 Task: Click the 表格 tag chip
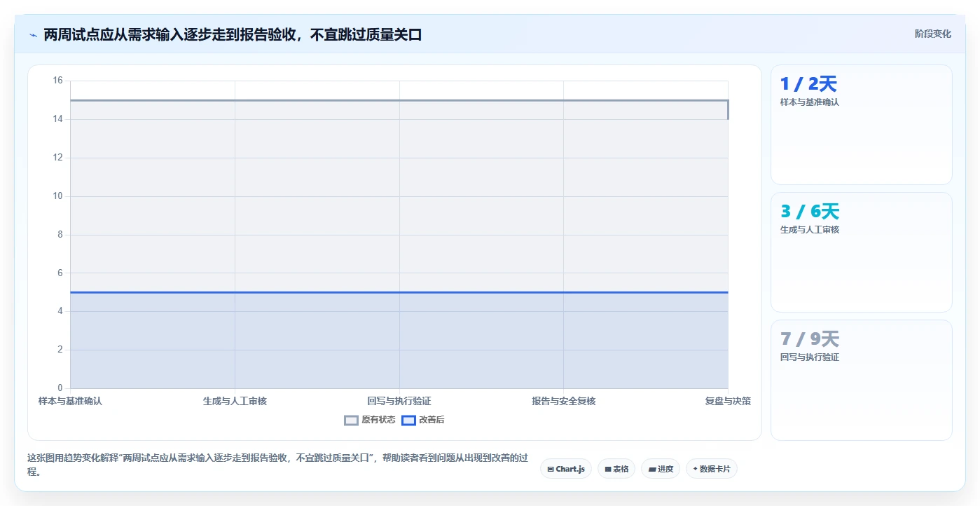tap(616, 469)
